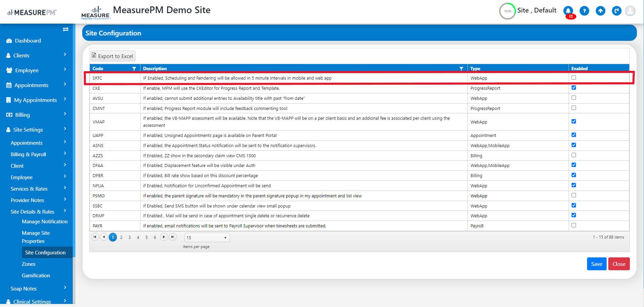Check the PSMO enabled checkbox
Viewport: 644px width, 307px height.
574,195
